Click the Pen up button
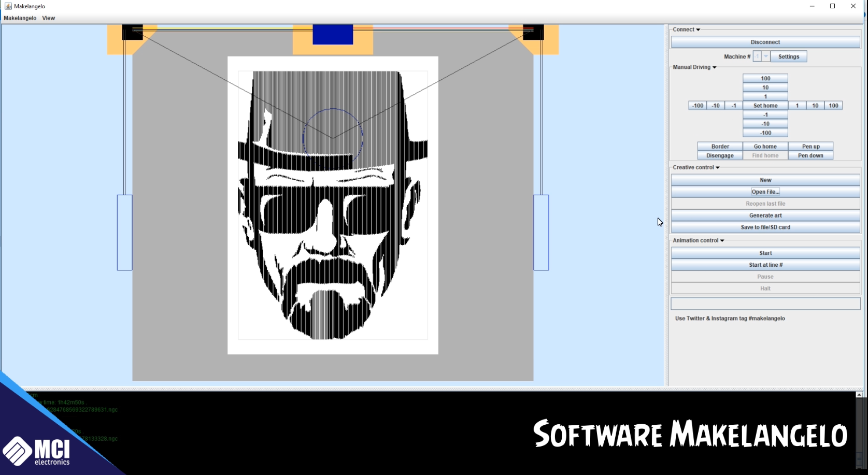Viewport: 868px width, 475px height. pyautogui.click(x=810, y=147)
